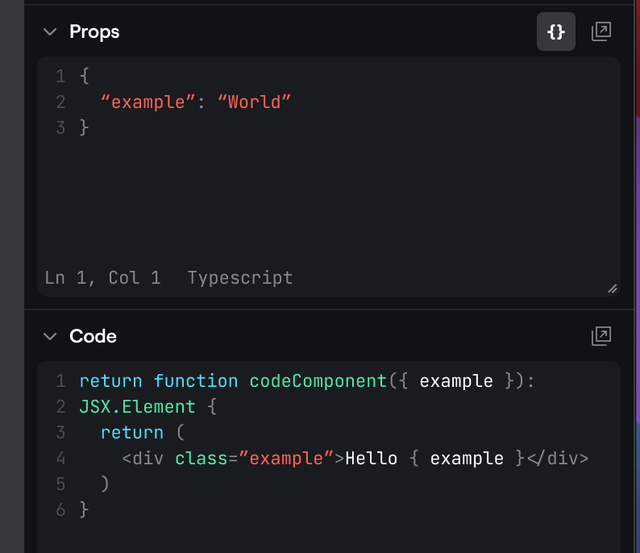Toggle the curly braces JSON mode button

point(556,32)
